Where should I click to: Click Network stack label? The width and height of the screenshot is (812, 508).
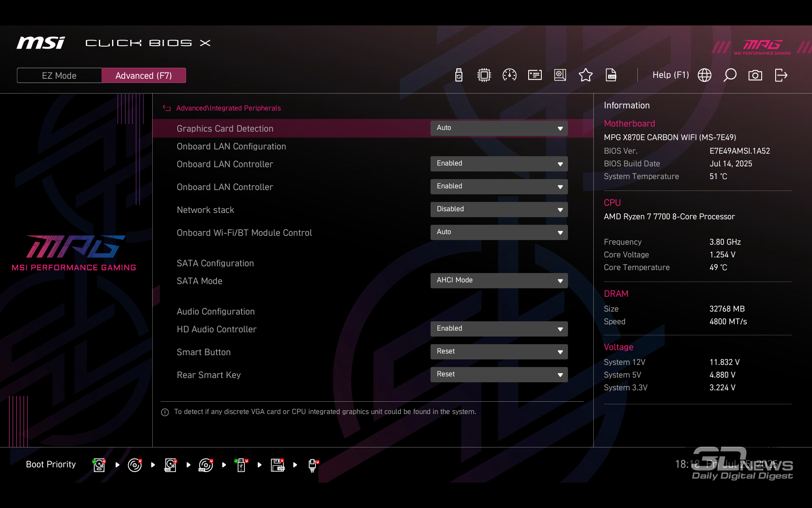click(205, 210)
